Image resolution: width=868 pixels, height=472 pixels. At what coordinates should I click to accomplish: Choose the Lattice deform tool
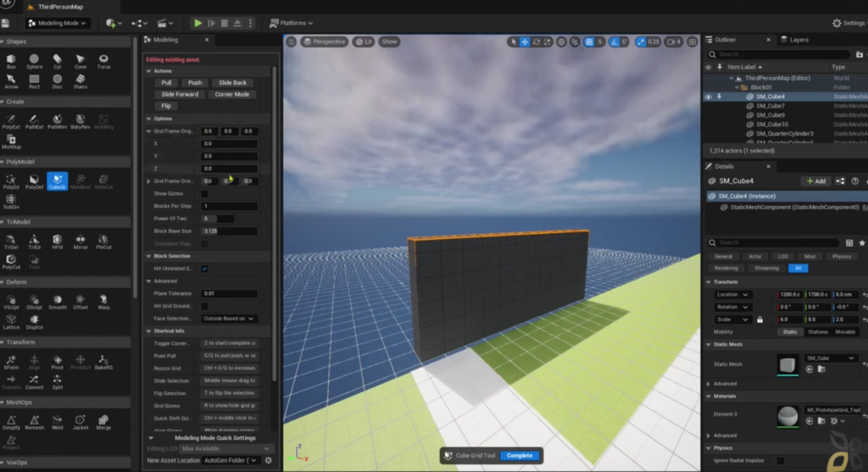[11, 321]
